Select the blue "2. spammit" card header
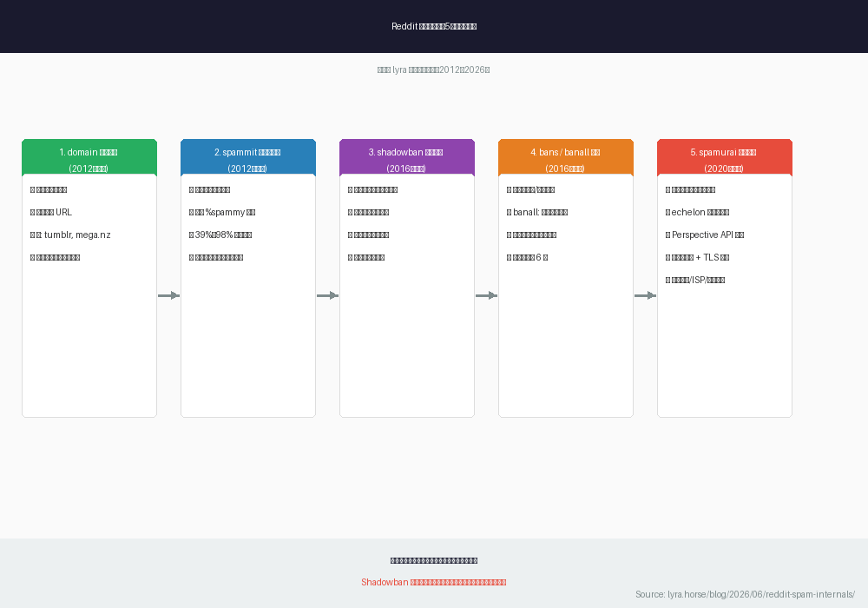Screen dimensions: 868x608 248,158
